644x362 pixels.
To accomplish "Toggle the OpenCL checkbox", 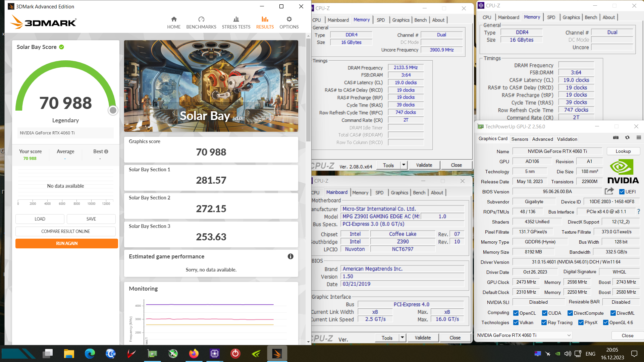I will 516,313.
